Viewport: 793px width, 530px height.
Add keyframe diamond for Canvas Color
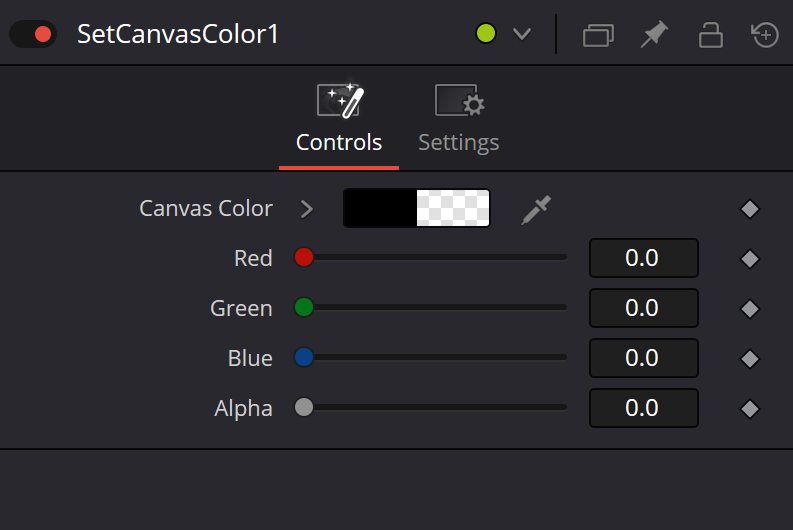[750, 209]
